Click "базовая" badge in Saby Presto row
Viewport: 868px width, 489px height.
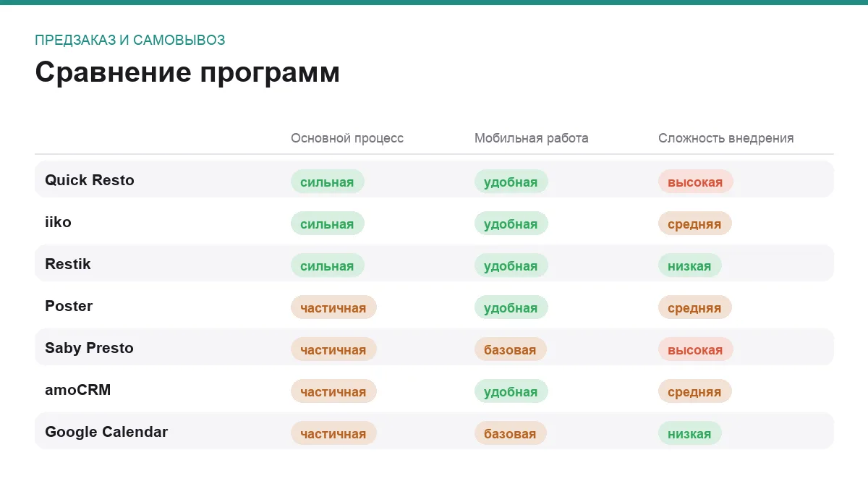click(x=511, y=349)
